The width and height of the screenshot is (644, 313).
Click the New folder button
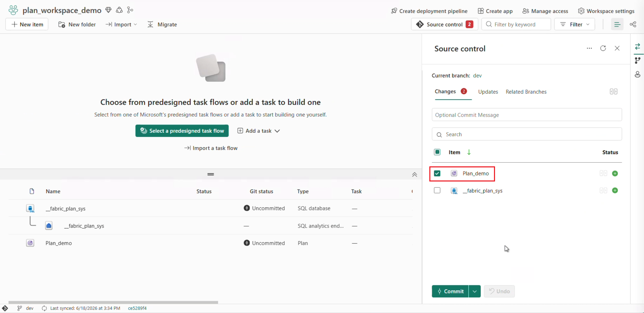click(x=77, y=24)
